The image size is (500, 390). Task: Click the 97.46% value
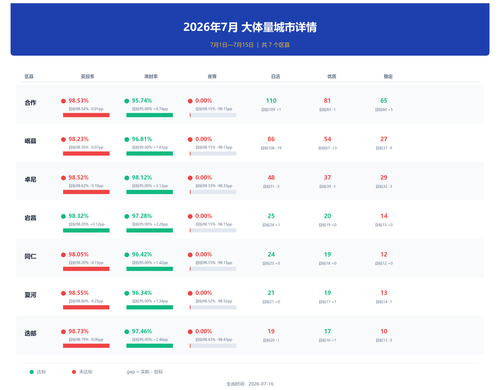coord(142,331)
